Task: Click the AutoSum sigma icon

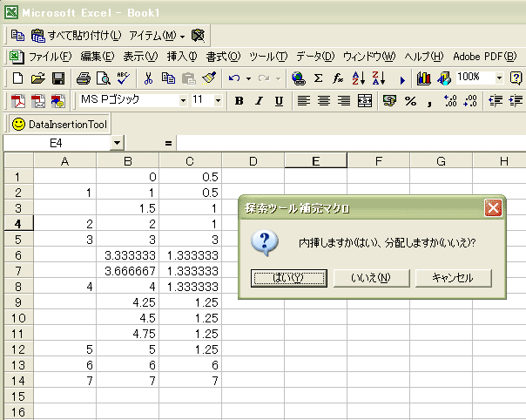Action: pyautogui.click(x=318, y=78)
